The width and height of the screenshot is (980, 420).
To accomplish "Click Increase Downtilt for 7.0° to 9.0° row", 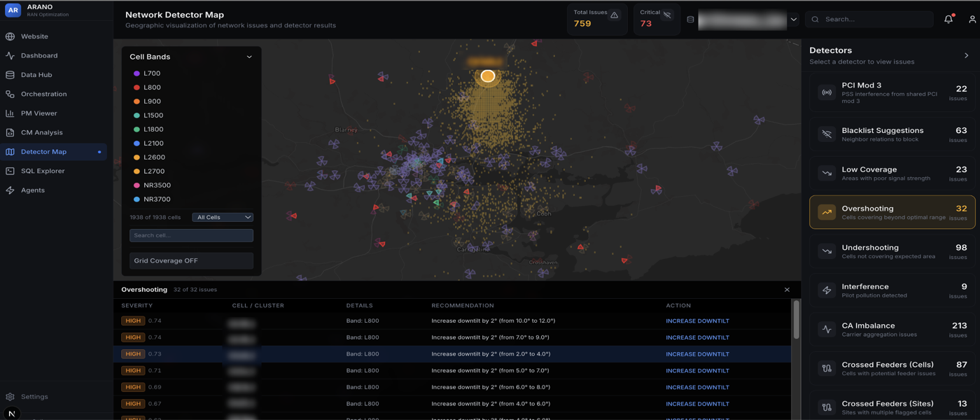I will coord(697,337).
